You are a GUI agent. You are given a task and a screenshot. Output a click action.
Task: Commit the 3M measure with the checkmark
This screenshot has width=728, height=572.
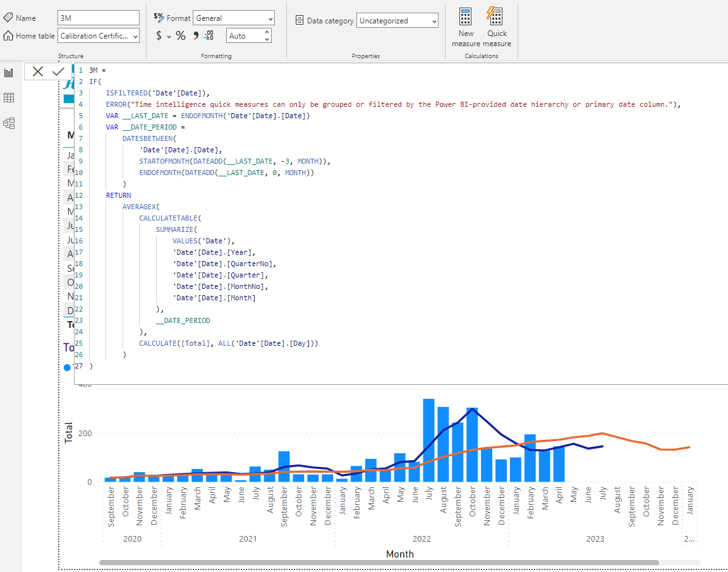[59, 71]
